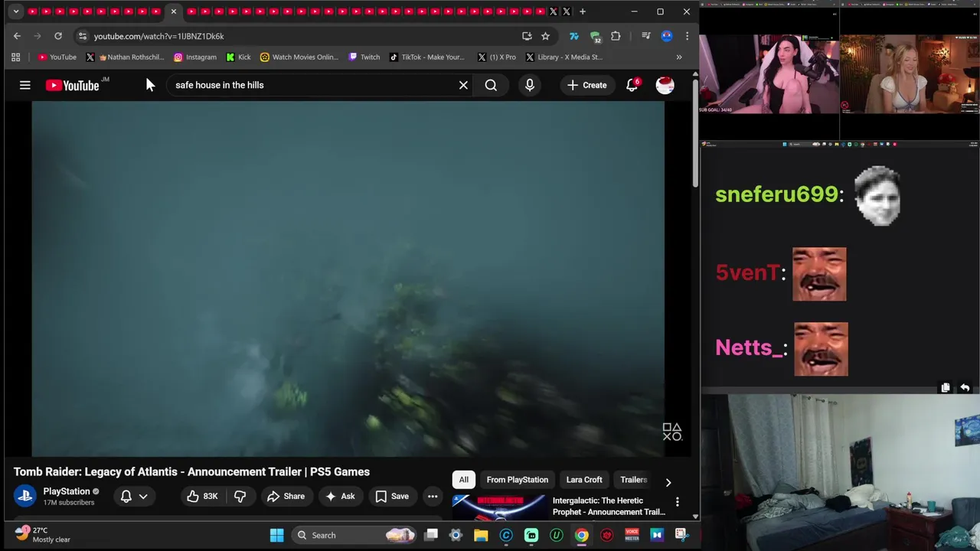Image resolution: width=980 pixels, height=551 pixels.
Task: Toggle PlayStation channel notification bell
Action: coord(126,496)
